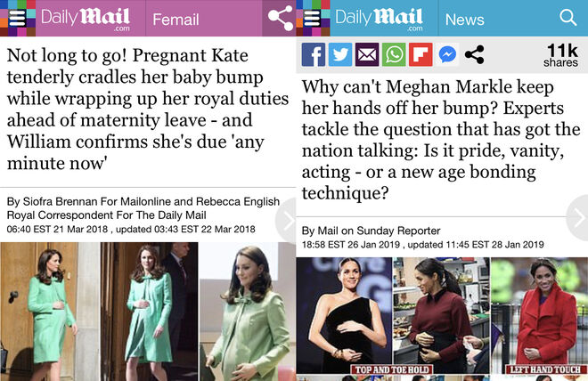This screenshot has width=588, height=381.
Task: View the 11k shares count
Action: coord(560,55)
